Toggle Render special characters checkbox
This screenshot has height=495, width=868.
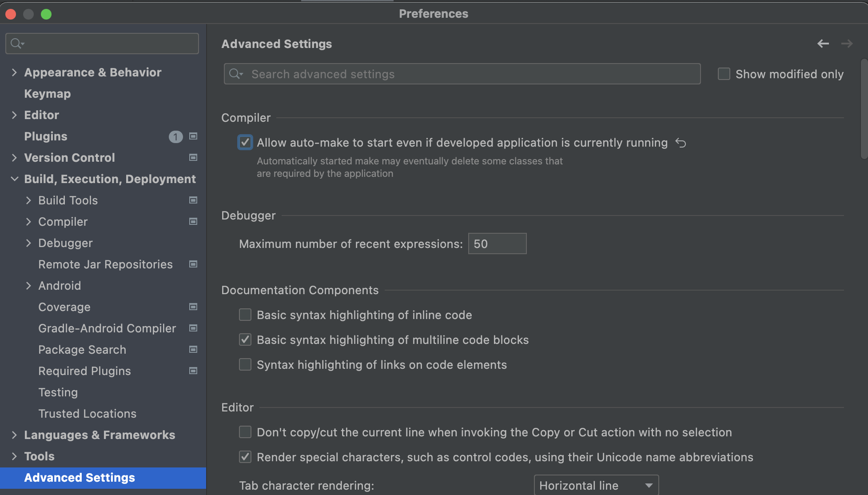pos(245,457)
